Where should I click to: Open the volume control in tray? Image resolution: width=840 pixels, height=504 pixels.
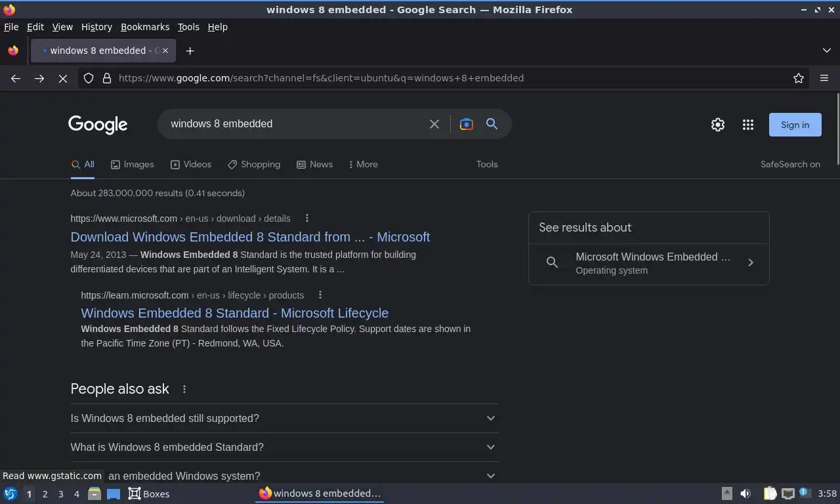click(745, 493)
